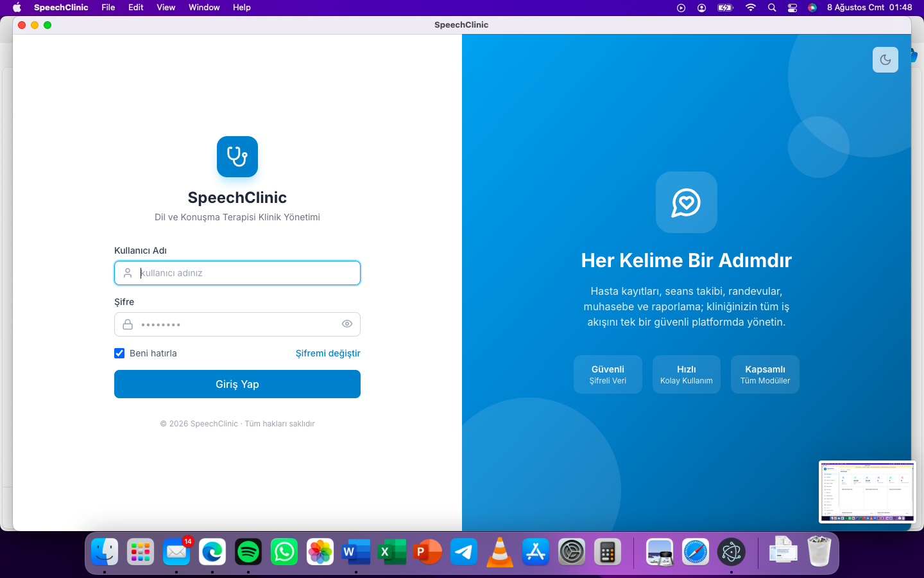Image resolution: width=924 pixels, height=578 pixels.
Task: Focus the 'Kullanıcı Adı' input field
Action: coord(237,273)
